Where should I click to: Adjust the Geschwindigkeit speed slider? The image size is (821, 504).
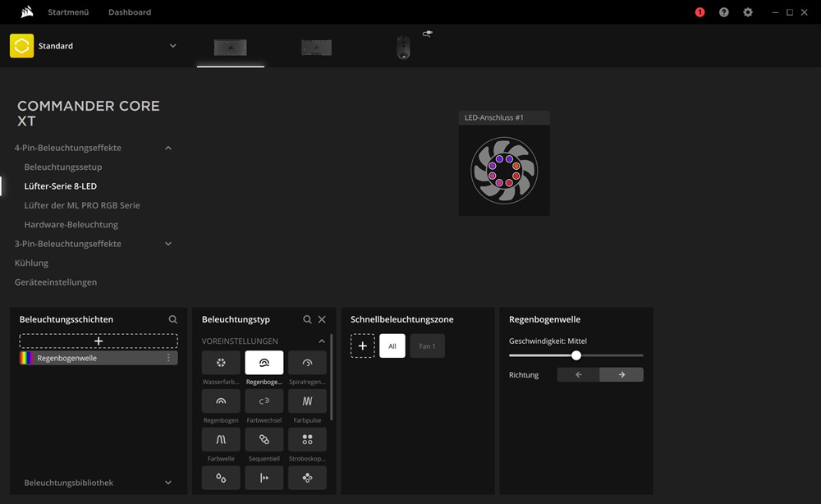point(576,355)
